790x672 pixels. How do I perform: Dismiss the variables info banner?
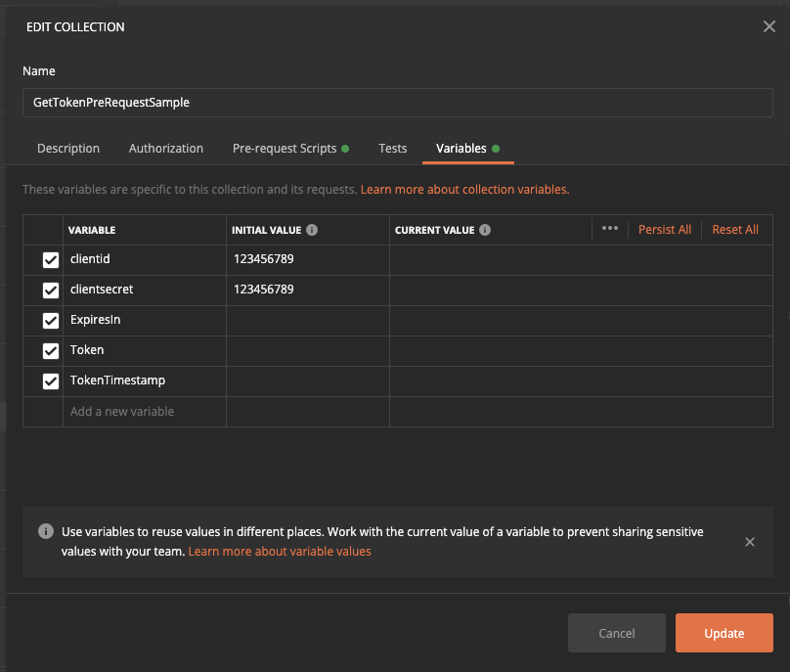(750, 542)
